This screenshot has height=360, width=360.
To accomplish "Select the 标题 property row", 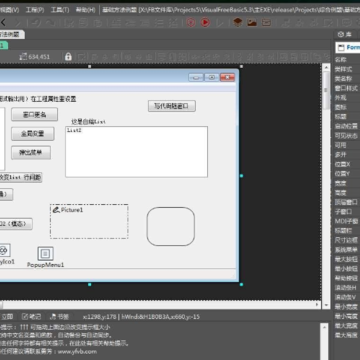I will pos(347,117).
